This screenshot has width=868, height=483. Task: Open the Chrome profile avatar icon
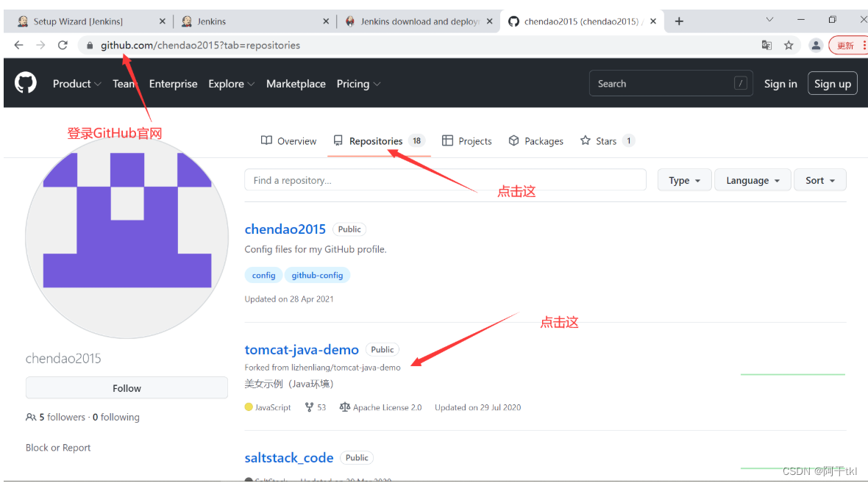pyautogui.click(x=816, y=46)
